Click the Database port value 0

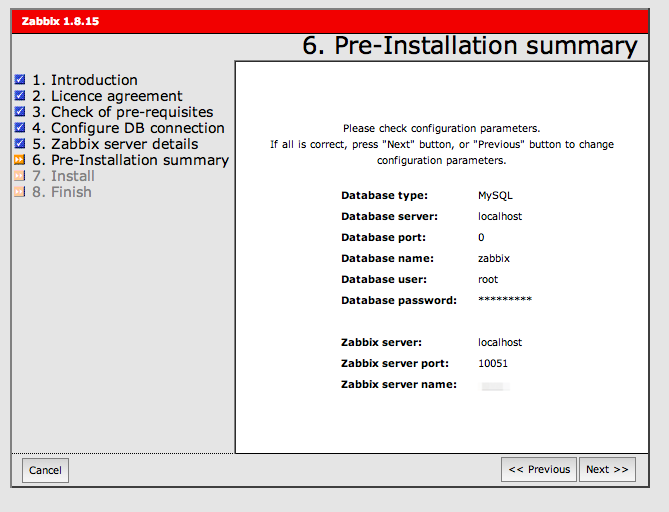[481, 237]
